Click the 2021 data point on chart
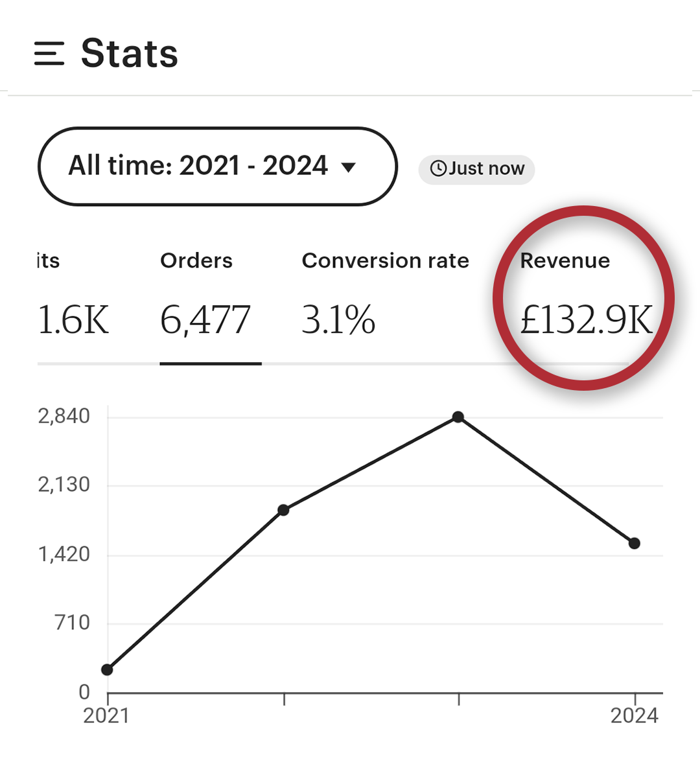Screen dimensions: 700x762 pos(107,669)
